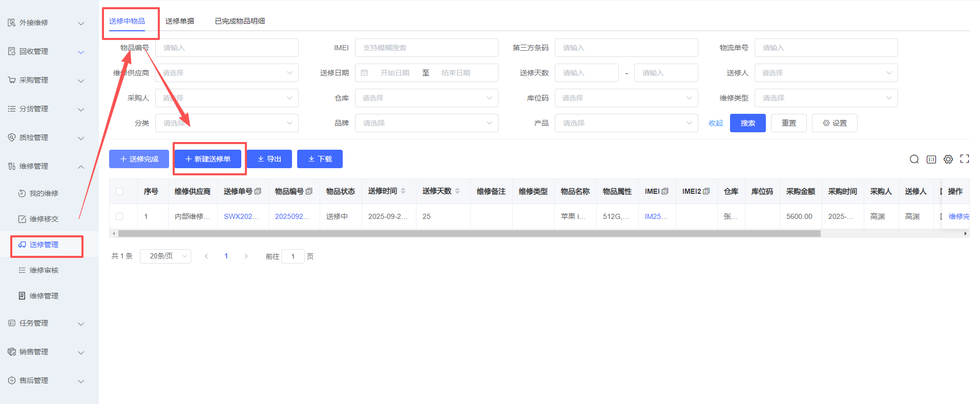Open the 维修供应商 dropdown
This screenshot has width=980, height=404.
pyautogui.click(x=226, y=73)
